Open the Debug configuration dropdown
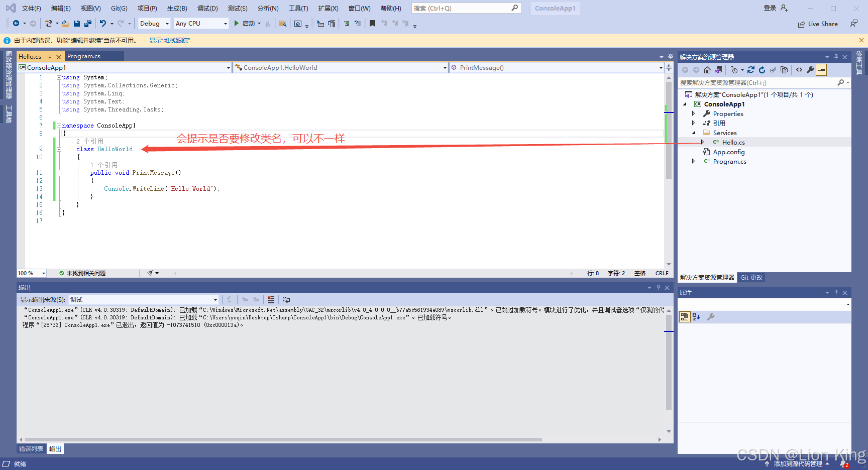 154,24
